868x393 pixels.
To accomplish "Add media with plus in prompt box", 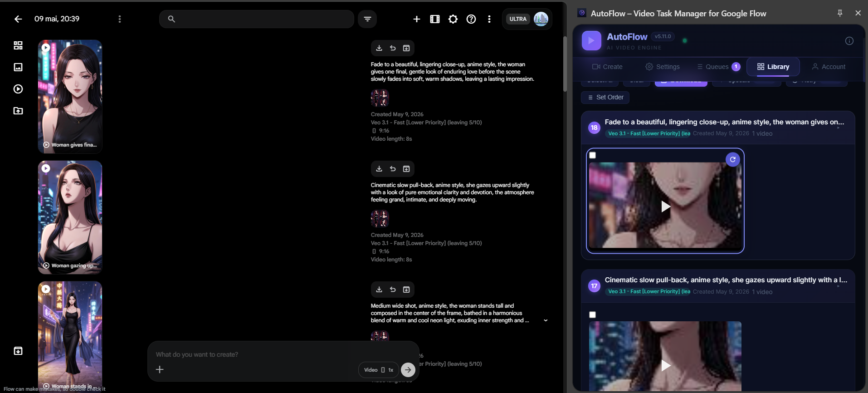I will (x=160, y=369).
